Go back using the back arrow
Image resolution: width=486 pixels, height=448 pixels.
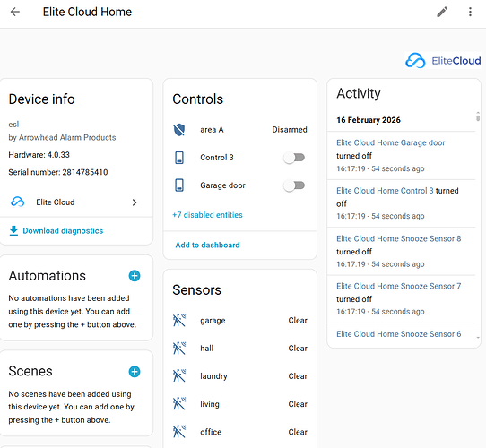pos(15,12)
